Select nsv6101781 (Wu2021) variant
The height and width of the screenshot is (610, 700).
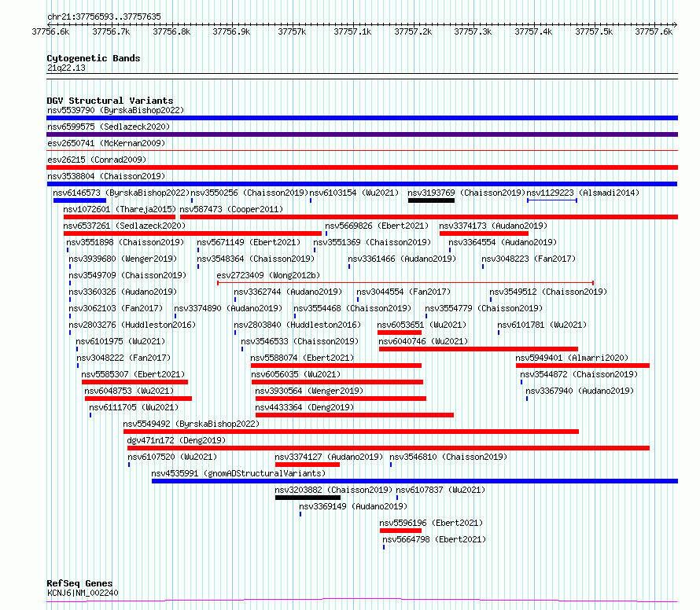[542, 325]
